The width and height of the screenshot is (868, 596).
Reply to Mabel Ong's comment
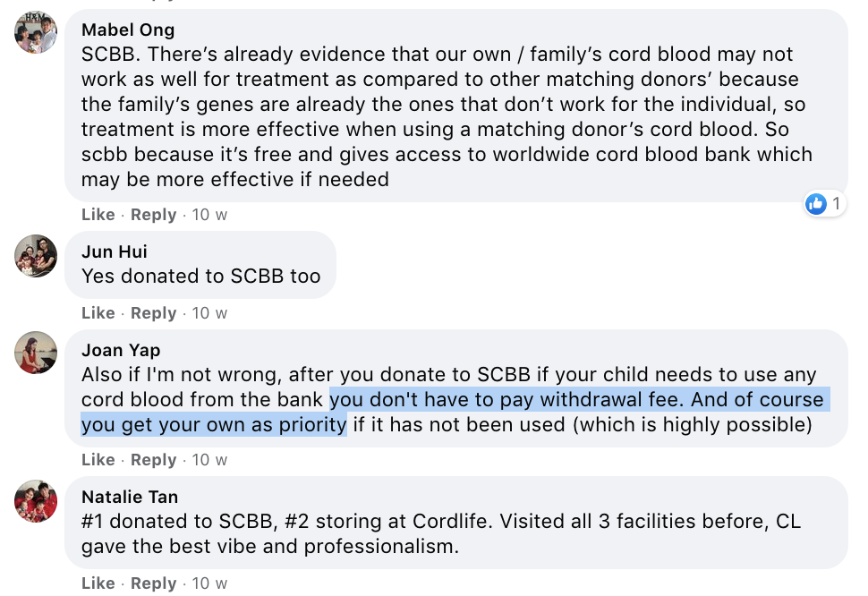(153, 215)
